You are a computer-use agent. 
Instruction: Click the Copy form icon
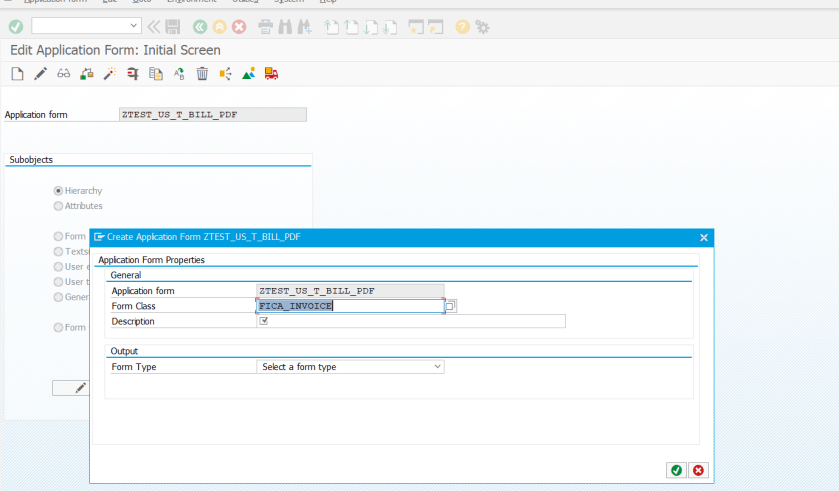point(156,73)
